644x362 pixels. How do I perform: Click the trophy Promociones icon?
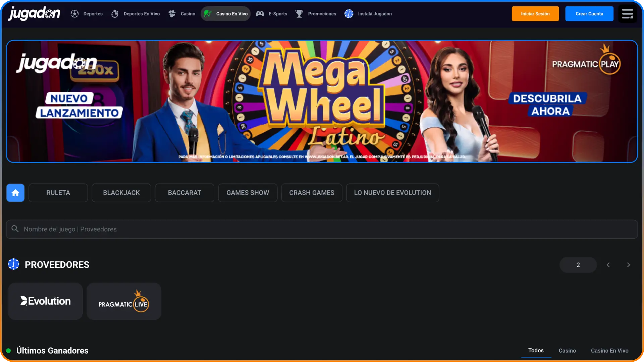(x=299, y=14)
